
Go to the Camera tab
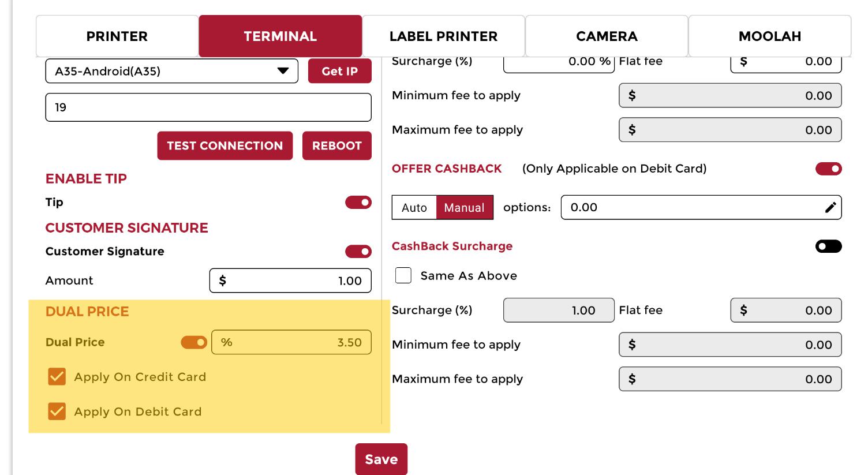[607, 36]
